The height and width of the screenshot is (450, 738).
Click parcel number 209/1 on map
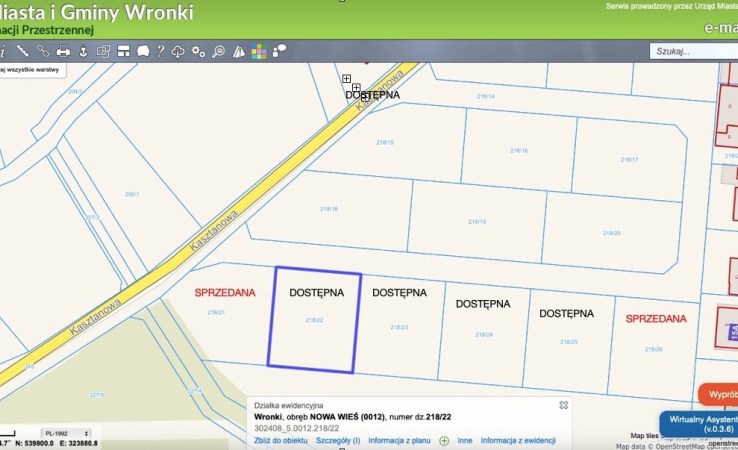pyautogui.click(x=132, y=194)
